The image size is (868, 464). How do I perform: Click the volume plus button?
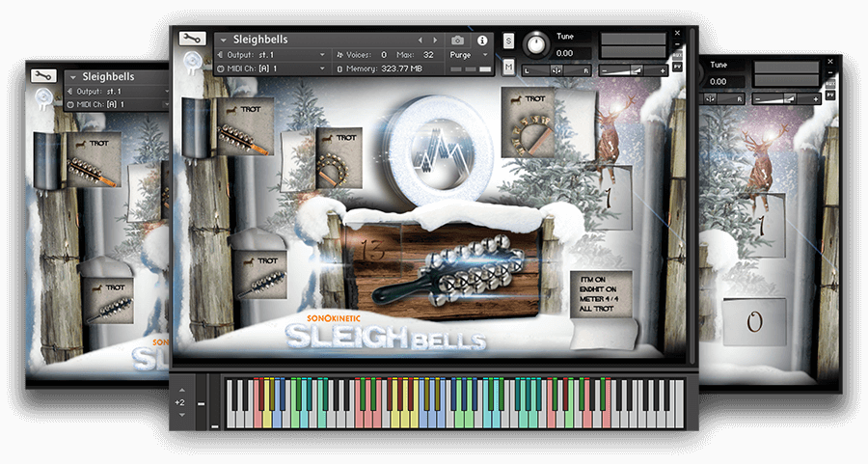tap(662, 70)
